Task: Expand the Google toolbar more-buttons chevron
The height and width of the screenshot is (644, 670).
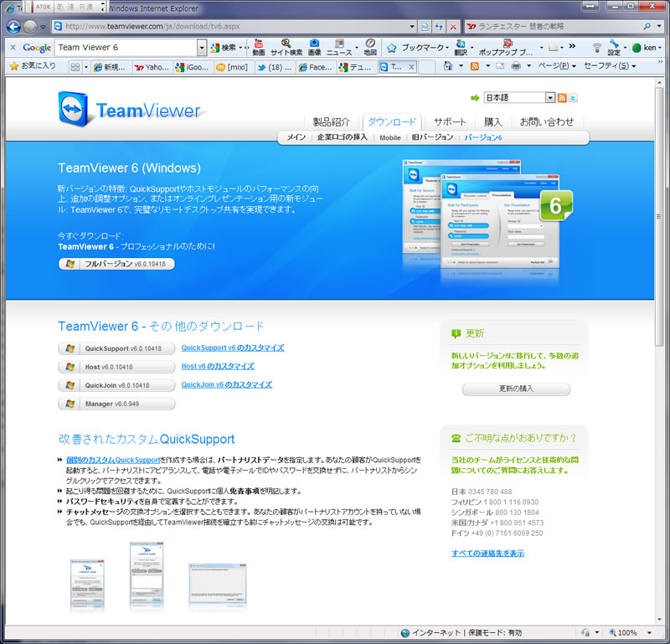Action: (572, 46)
